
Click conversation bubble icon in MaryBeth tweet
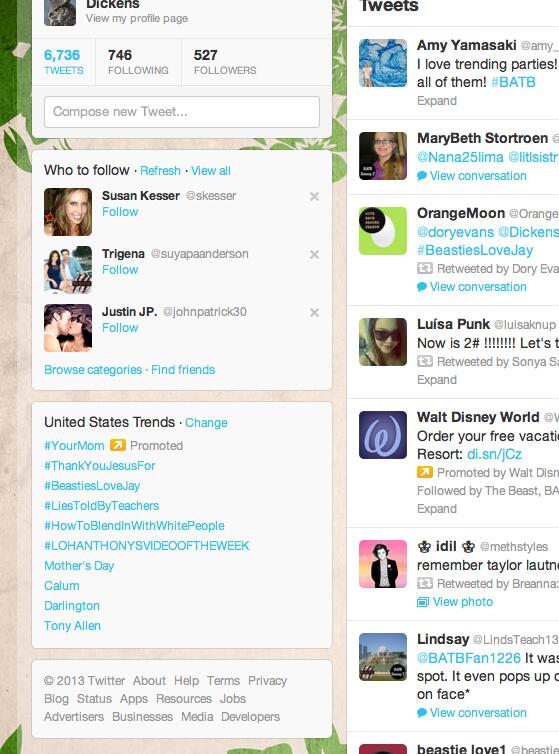422,176
